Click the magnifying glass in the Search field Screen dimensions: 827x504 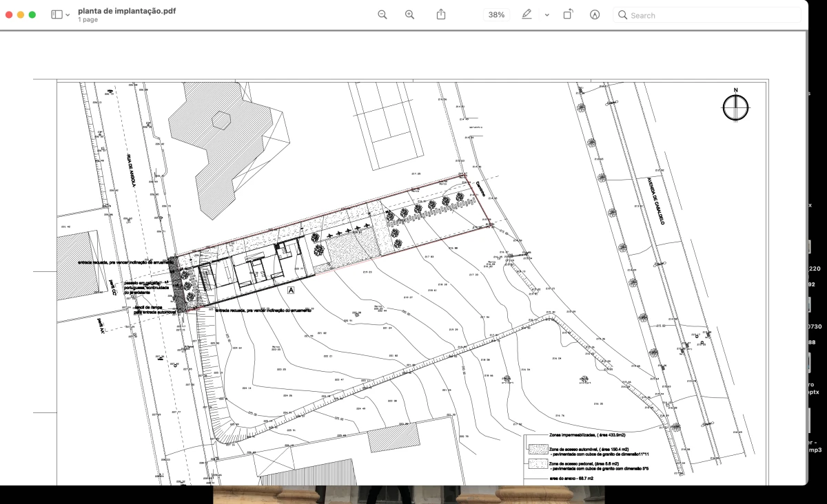click(x=622, y=14)
